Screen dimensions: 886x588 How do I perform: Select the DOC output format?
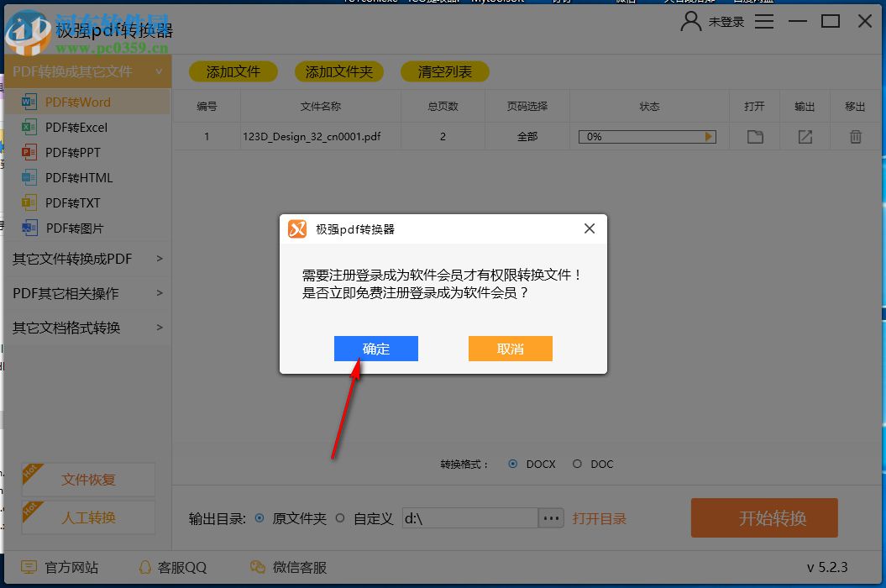click(x=578, y=464)
